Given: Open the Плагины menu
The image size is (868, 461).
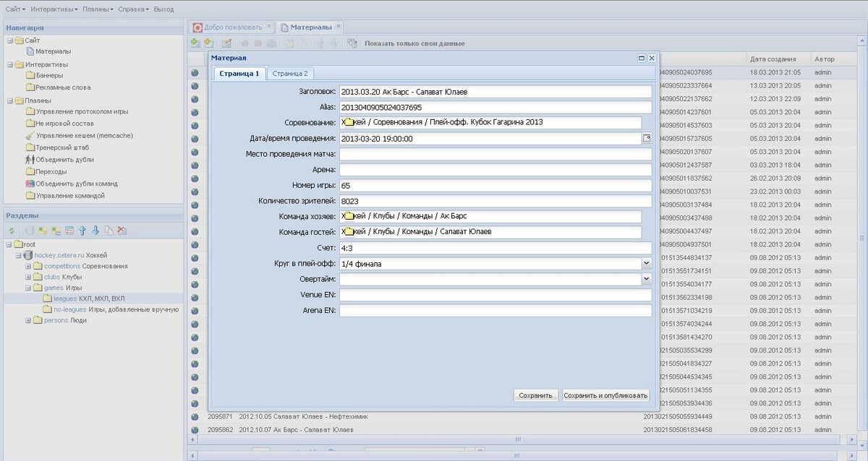Looking at the screenshot, I should click(x=97, y=9).
